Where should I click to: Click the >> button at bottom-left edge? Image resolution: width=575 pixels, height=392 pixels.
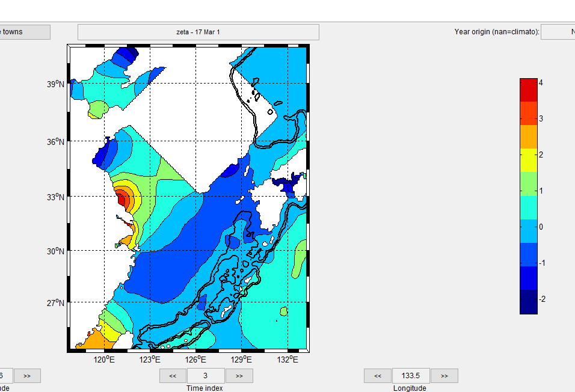27,376
